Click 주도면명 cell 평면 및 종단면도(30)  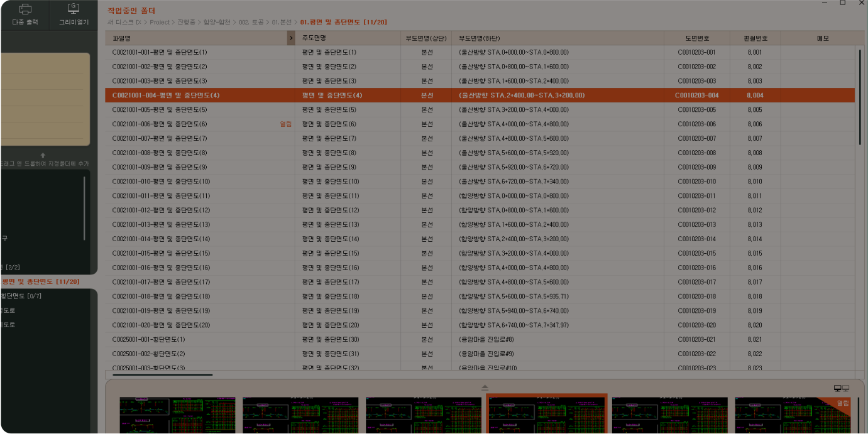click(x=331, y=340)
